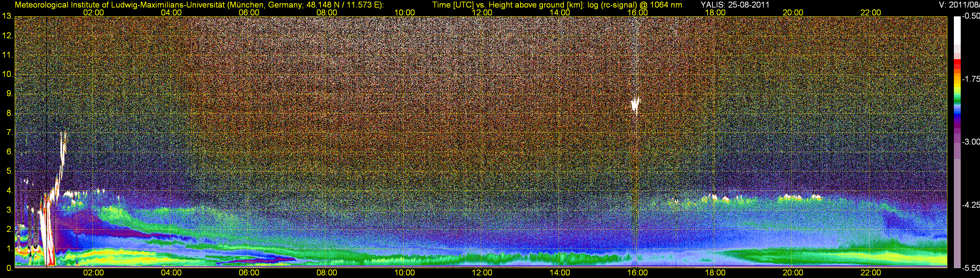Pick the '12.' height axis label
980x278 pixels.
[8, 36]
